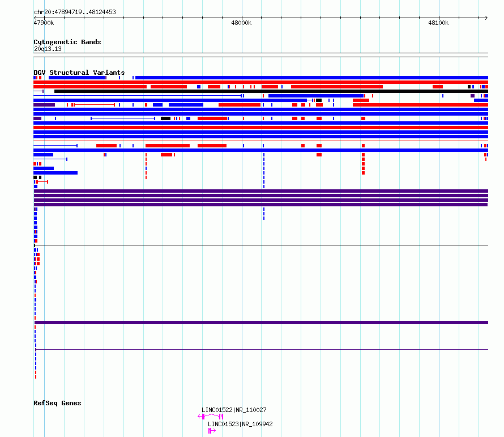Click the LINC01523 magenta gene glyph
504x437 pixels.
point(212,431)
